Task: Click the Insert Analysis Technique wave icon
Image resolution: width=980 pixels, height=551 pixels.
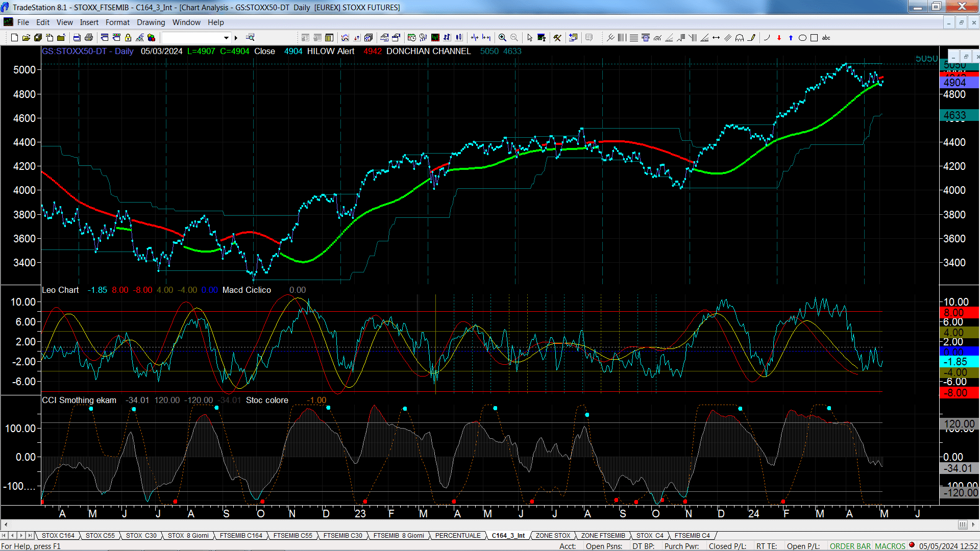Action: pos(345,38)
